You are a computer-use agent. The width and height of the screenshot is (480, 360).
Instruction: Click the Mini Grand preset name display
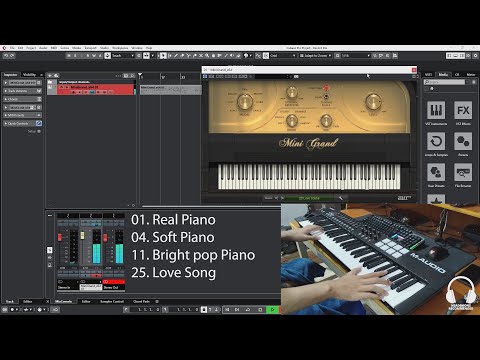point(309,198)
